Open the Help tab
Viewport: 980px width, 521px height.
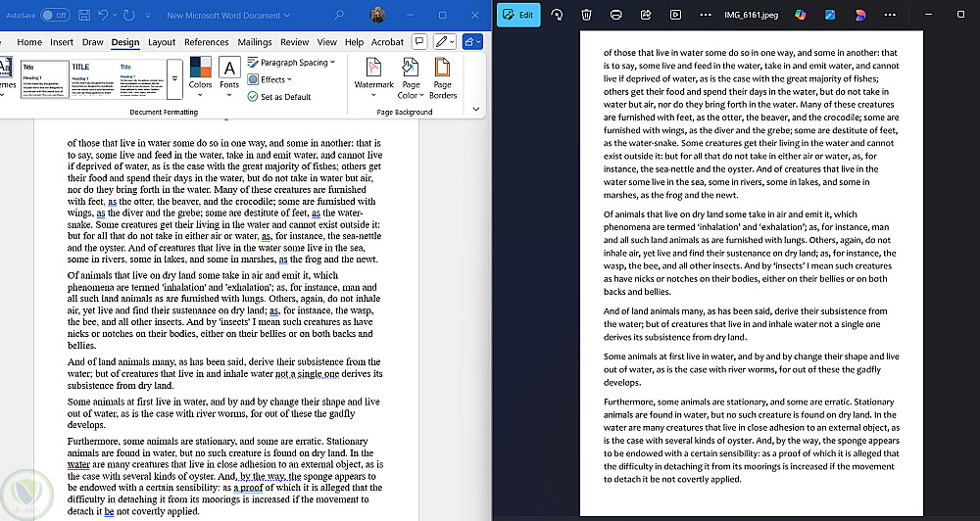click(x=354, y=42)
